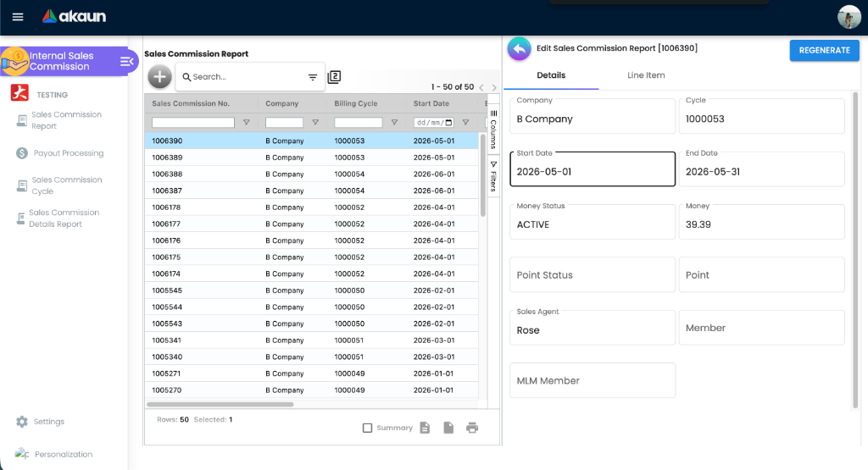Select row 1005341

tap(312, 340)
